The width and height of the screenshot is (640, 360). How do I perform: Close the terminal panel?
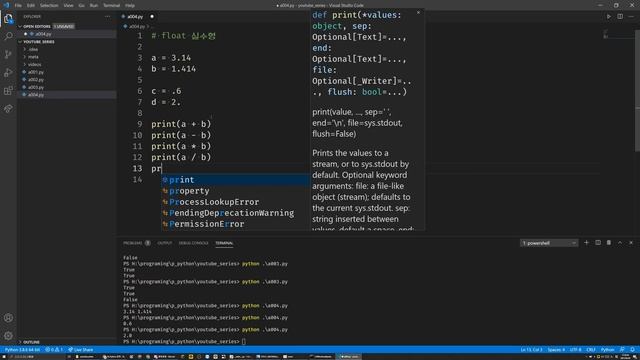tap(631, 243)
